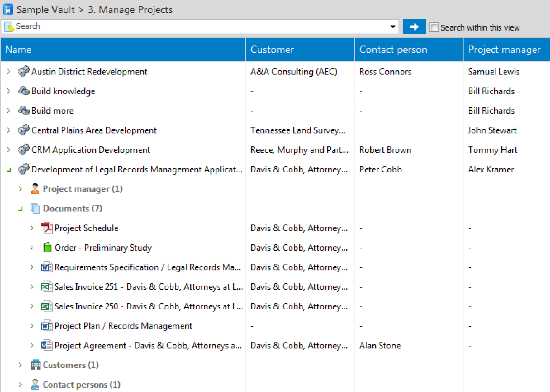Image resolution: width=550 pixels, height=392 pixels.
Task: Sort by the Project manager column header
Action: 504,49
